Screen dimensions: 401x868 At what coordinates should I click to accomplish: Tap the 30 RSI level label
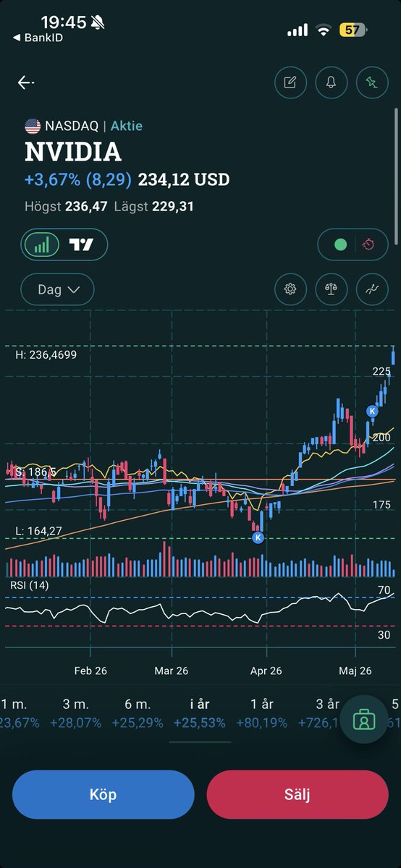pos(384,635)
